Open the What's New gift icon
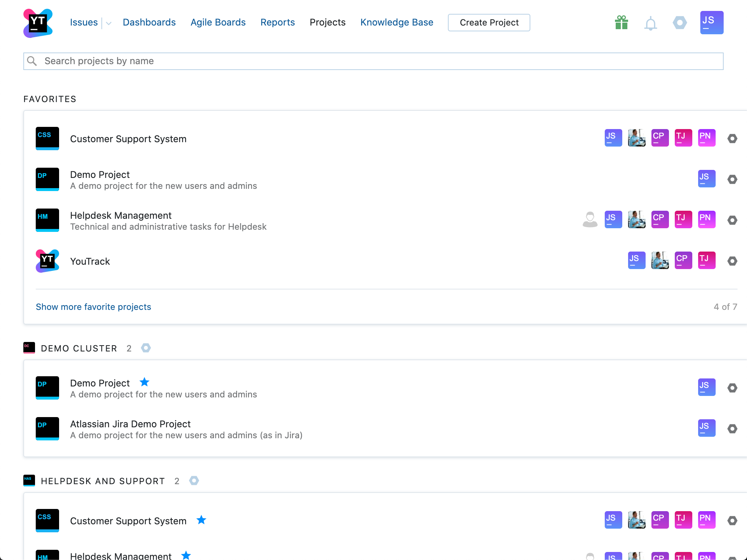 621,23
